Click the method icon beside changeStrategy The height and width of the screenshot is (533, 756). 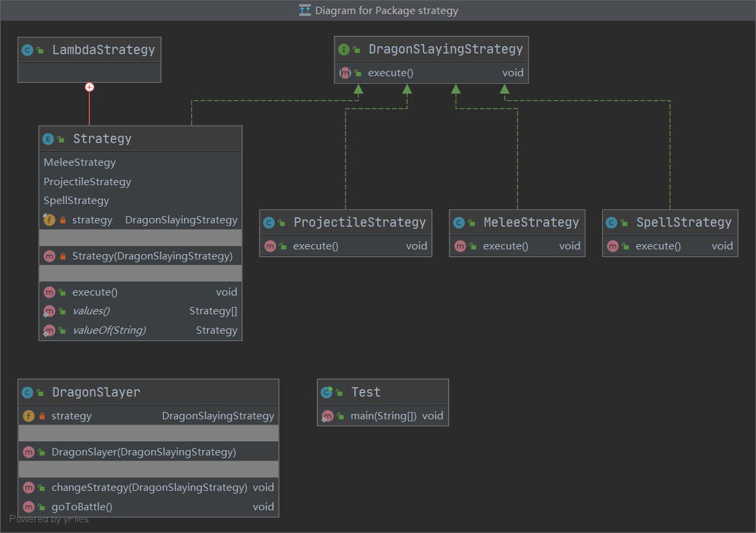(29, 488)
